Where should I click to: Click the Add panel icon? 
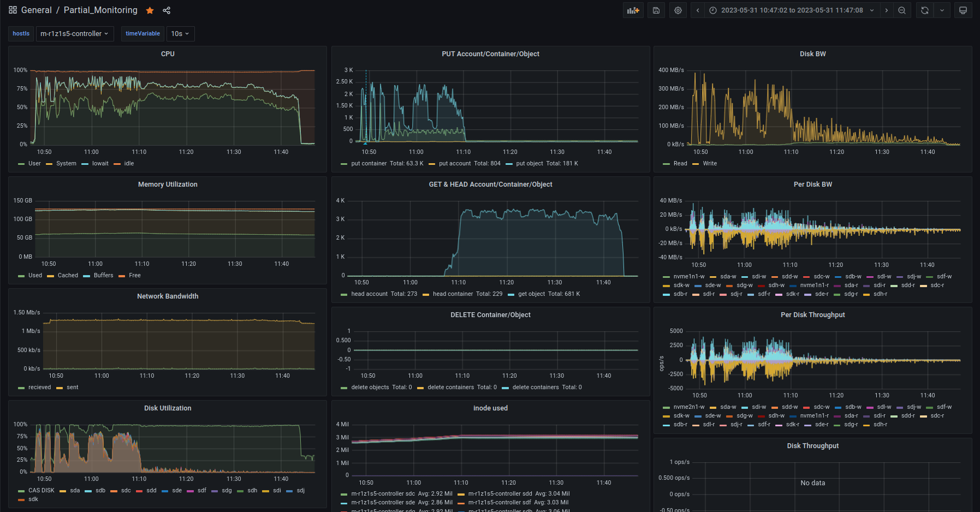pyautogui.click(x=633, y=10)
